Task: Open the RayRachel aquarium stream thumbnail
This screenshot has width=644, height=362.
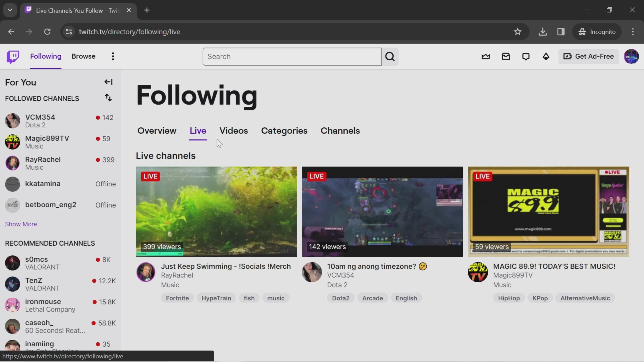Action: tap(216, 212)
